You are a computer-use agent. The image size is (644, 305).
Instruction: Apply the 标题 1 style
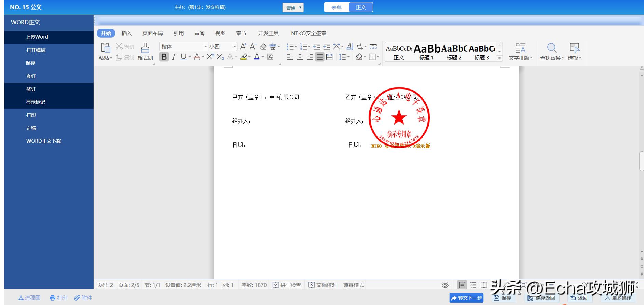click(x=426, y=52)
